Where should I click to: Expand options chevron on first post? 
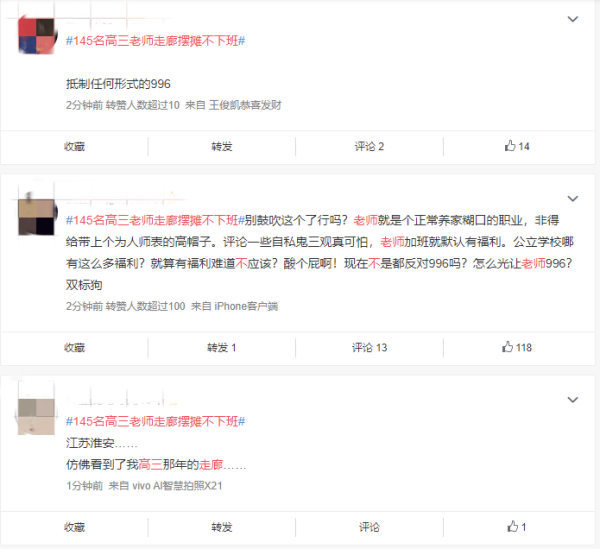(572, 19)
